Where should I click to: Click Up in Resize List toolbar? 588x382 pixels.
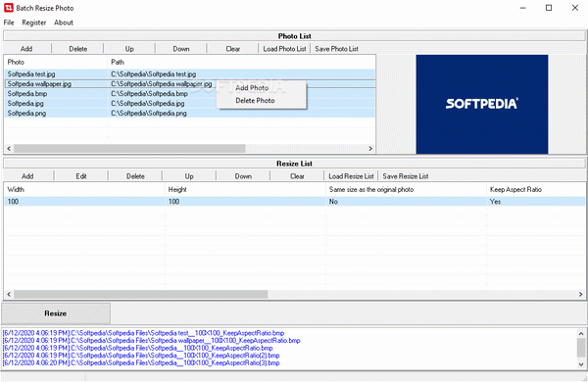pyautogui.click(x=189, y=176)
